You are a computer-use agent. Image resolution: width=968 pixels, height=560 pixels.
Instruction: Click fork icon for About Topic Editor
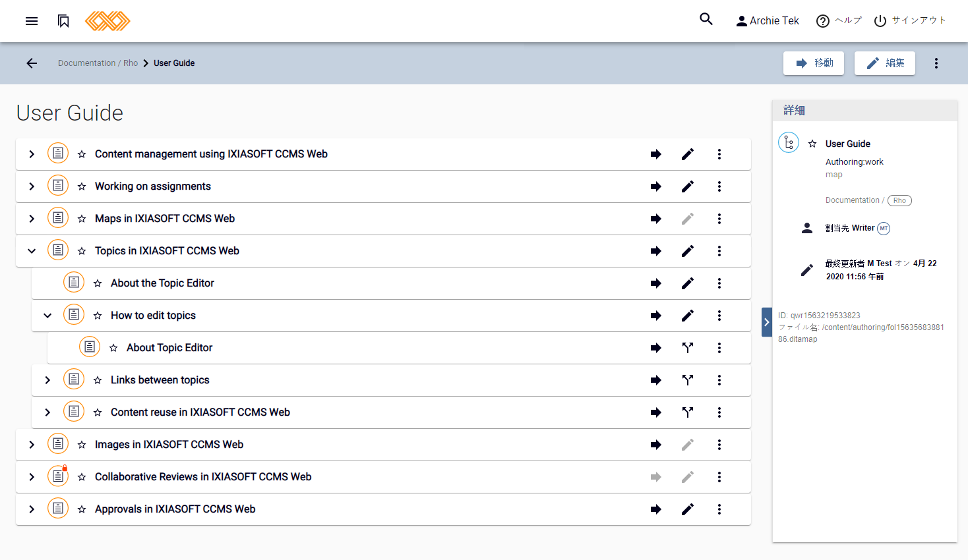pyautogui.click(x=688, y=348)
